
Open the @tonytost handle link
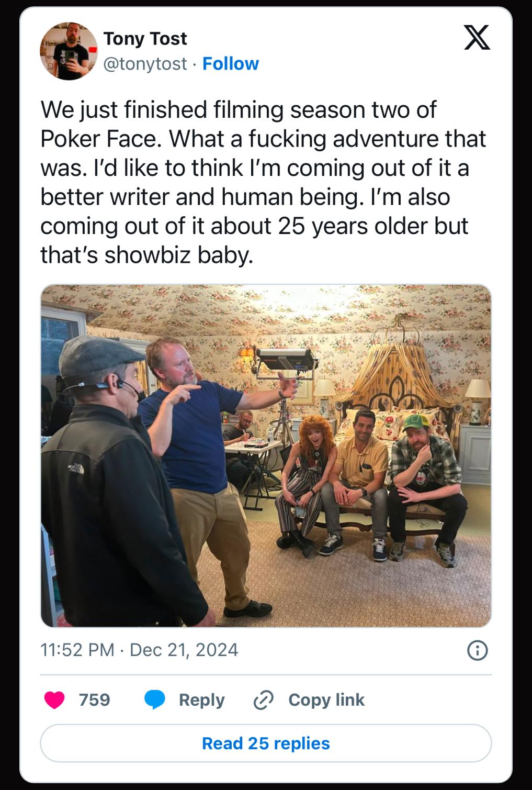click(x=145, y=63)
